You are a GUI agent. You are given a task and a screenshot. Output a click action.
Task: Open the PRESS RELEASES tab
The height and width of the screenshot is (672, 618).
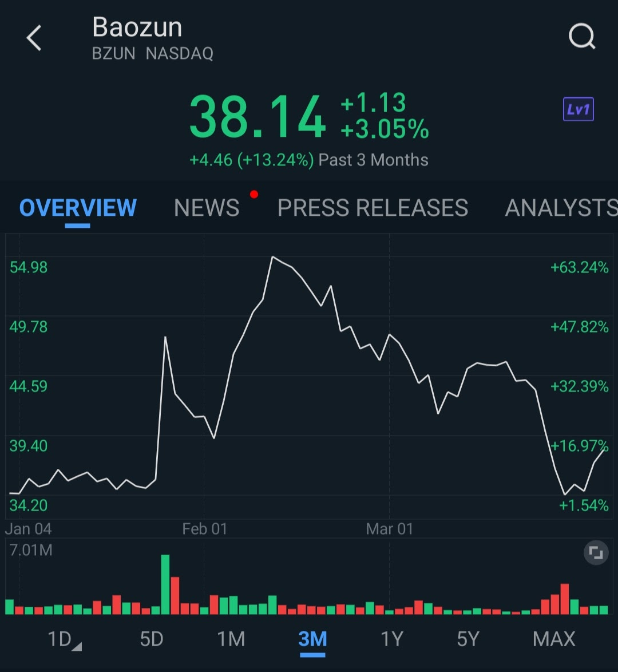point(373,208)
